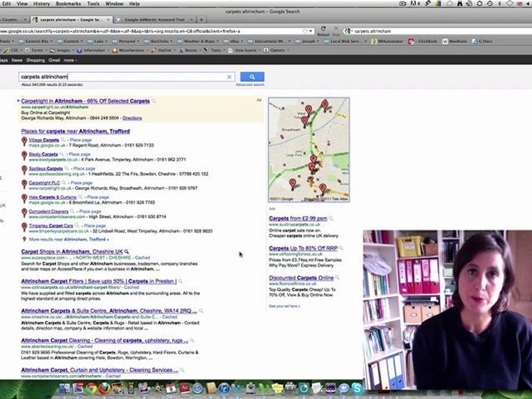Open Place page for Biesty Carpets
The width and height of the screenshot is (532, 399).
coord(80,155)
